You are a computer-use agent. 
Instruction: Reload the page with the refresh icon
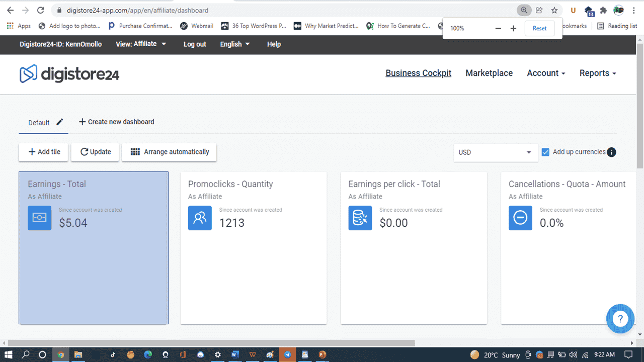click(x=41, y=10)
